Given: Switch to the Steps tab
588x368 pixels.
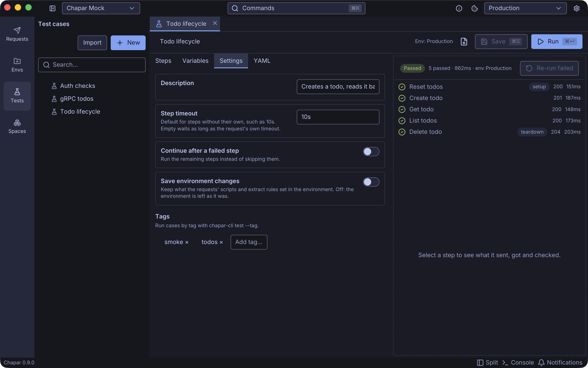Looking at the screenshot, I should click(163, 61).
